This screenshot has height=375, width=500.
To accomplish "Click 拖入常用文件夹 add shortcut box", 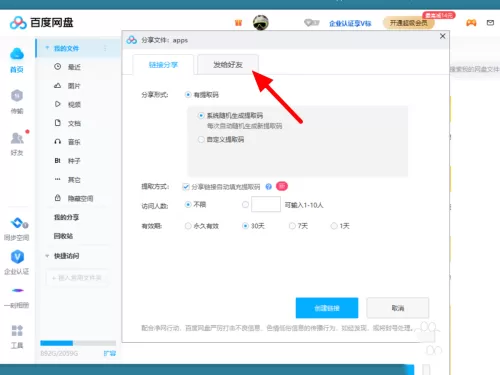I will coord(77,278).
